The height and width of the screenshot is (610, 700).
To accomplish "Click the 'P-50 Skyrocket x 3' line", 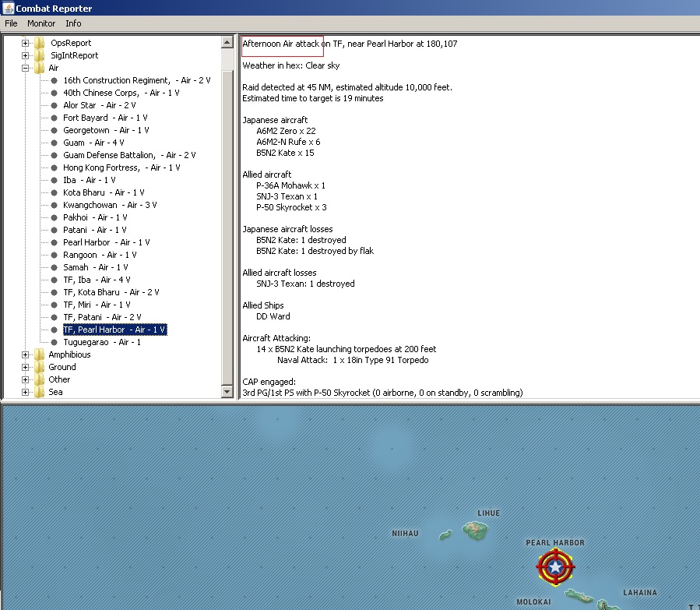I will click(291, 208).
